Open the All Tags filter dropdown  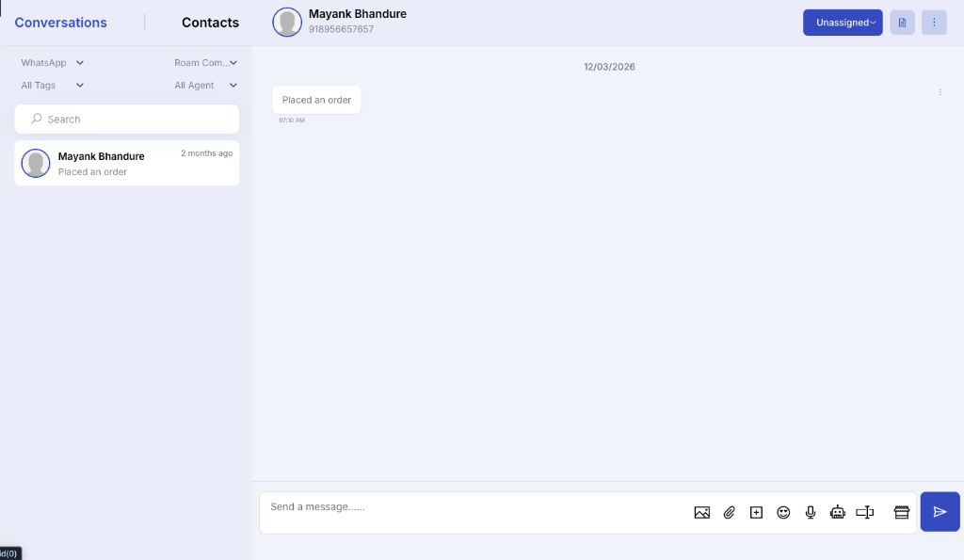[x=53, y=86]
